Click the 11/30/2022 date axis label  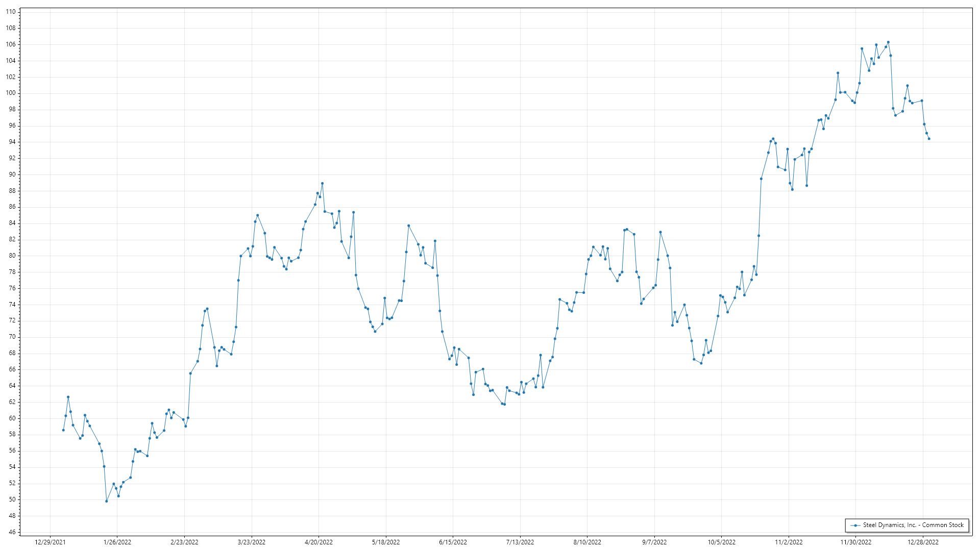point(856,542)
